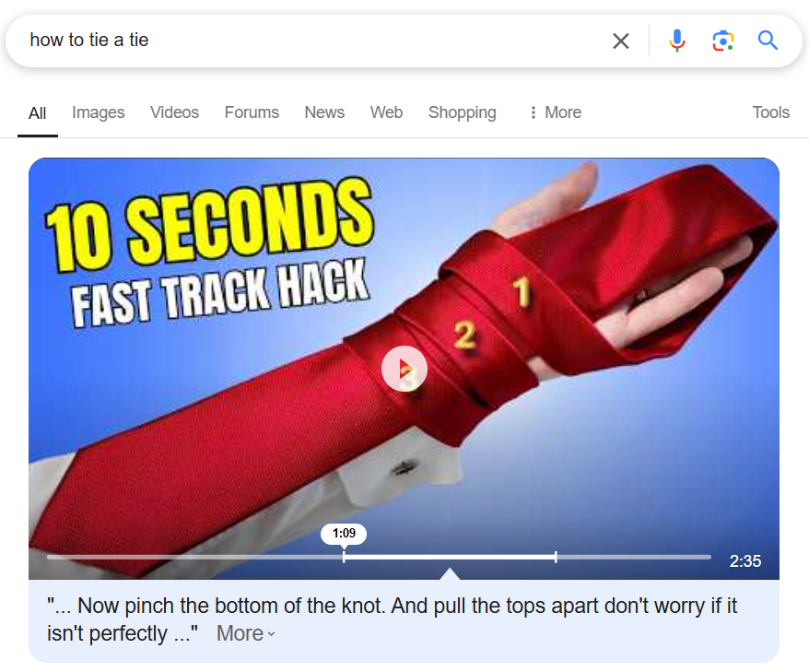Image resolution: width=809 pixels, height=672 pixels.
Task: Play the tie tutorial video
Action: [404, 369]
